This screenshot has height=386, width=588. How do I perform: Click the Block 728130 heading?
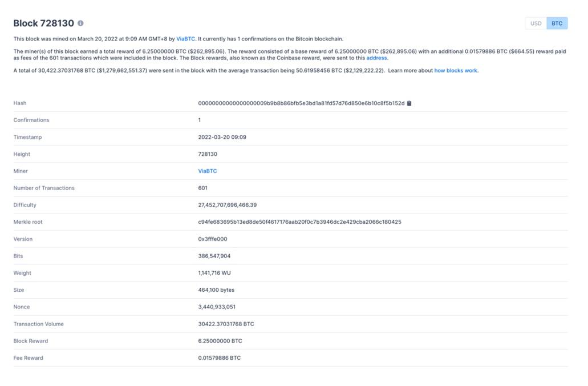coord(44,23)
